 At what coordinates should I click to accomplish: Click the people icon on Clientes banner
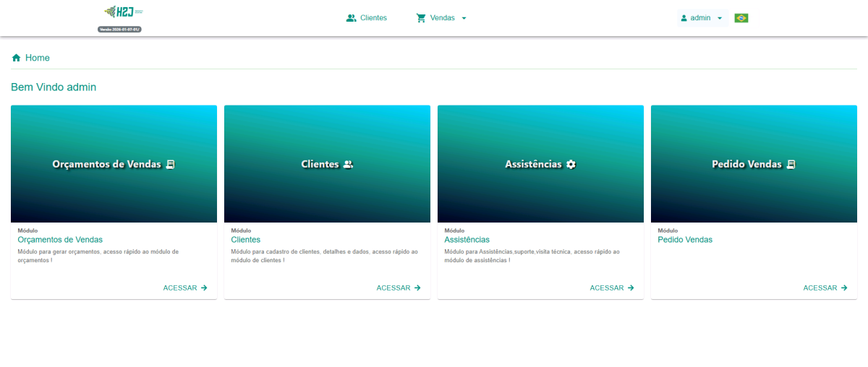click(x=348, y=165)
